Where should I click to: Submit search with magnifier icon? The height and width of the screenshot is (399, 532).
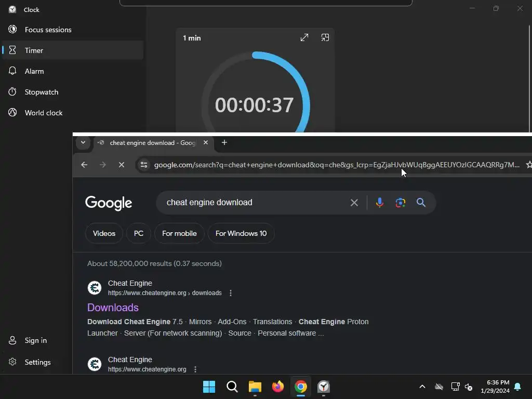pos(421,203)
